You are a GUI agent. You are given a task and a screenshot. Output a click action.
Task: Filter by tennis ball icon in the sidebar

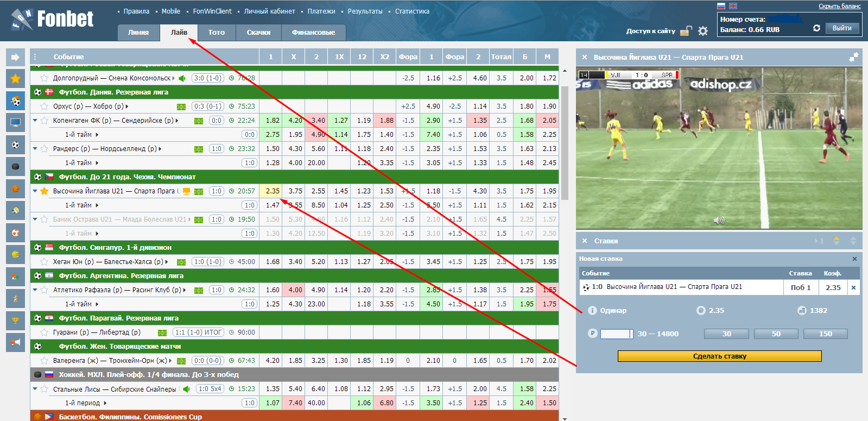pos(15,254)
